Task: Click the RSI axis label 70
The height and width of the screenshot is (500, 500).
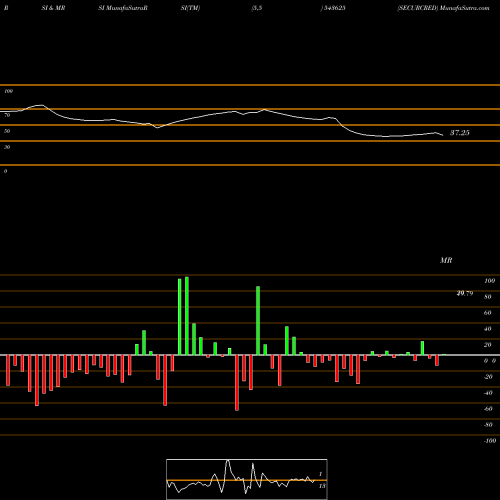Action: [x=7, y=115]
